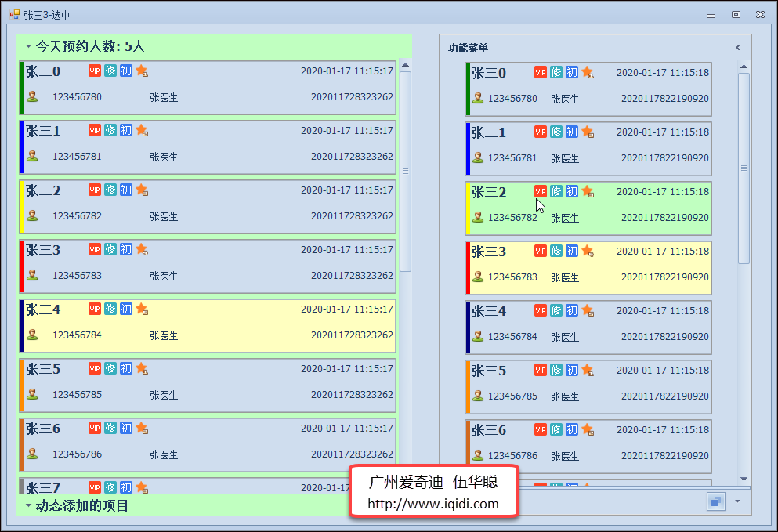Click star icon on left 张三0 card

142,71
